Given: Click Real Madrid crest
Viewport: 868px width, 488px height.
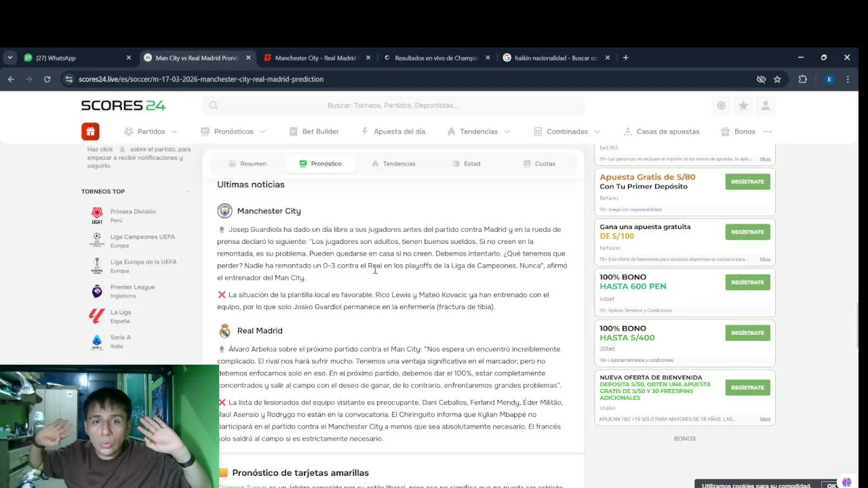Looking at the screenshot, I should click(224, 331).
